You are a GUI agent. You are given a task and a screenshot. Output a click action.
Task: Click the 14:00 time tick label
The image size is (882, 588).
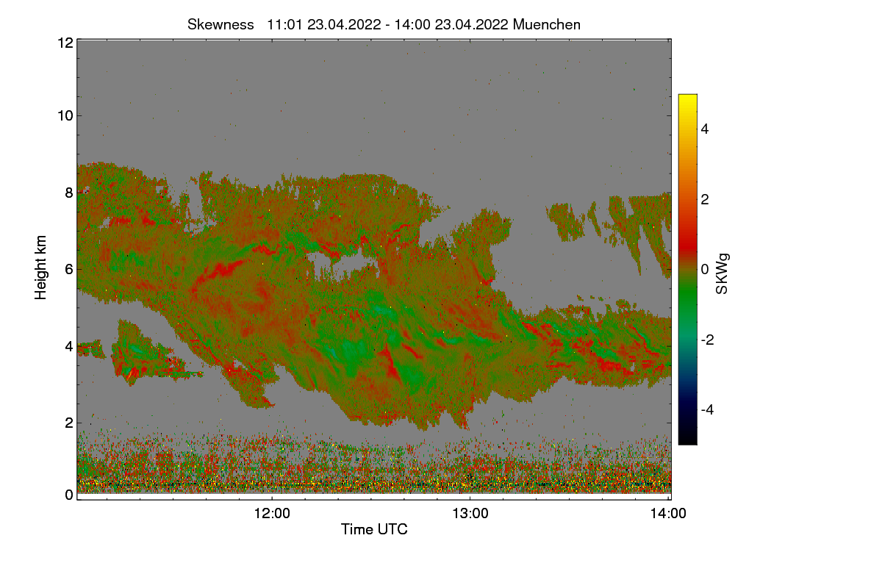click(x=669, y=514)
